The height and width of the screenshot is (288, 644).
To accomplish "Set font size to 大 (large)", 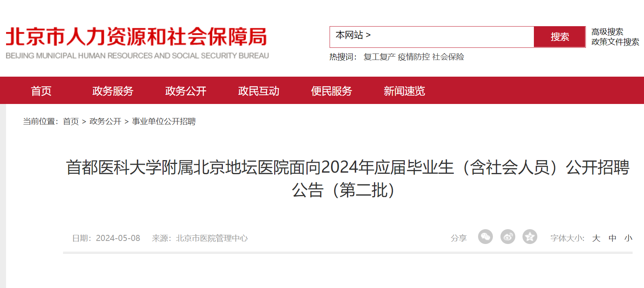I will pyautogui.click(x=596, y=238).
